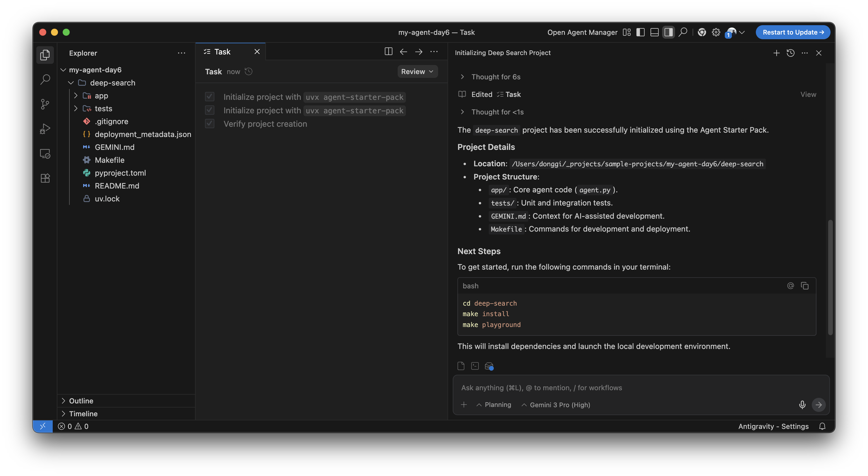This screenshot has width=868, height=476.
Task: Toggle the secondary side bar layout button
Action: [668, 32]
